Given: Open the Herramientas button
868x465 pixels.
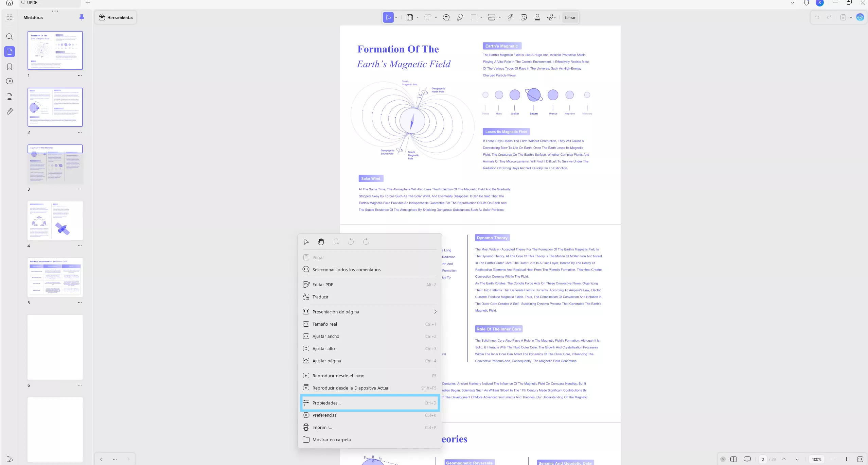Looking at the screenshot, I should tap(116, 17).
